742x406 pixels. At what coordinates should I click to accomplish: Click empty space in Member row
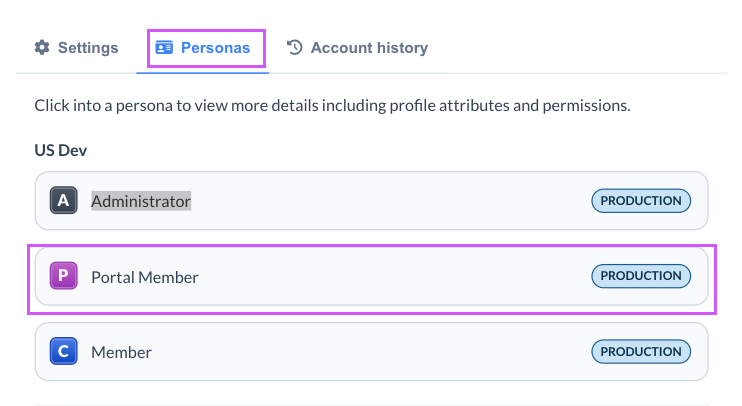tap(390, 352)
